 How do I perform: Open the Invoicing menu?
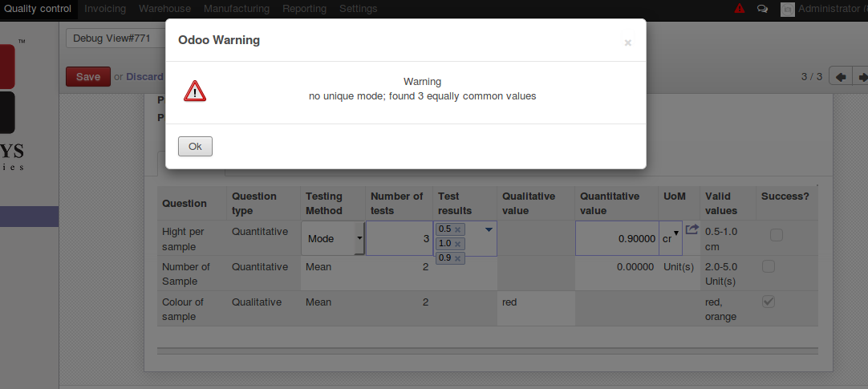pos(105,9)
